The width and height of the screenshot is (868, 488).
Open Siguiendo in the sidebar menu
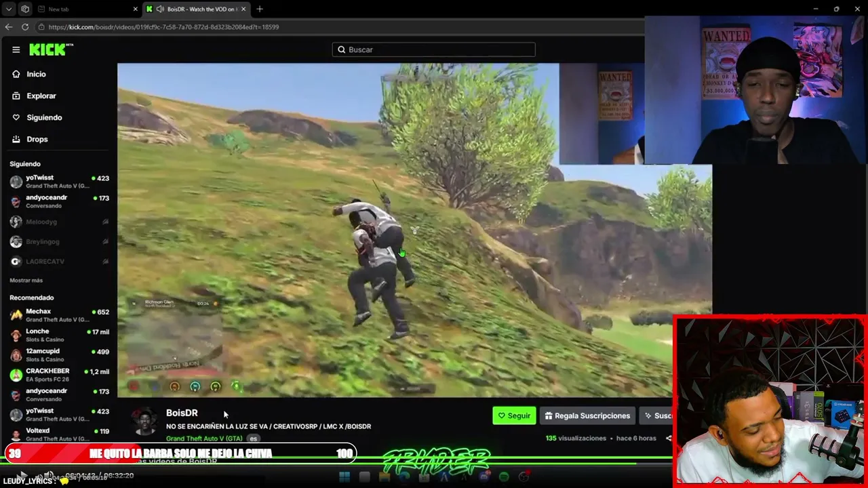tap(44, 117)
